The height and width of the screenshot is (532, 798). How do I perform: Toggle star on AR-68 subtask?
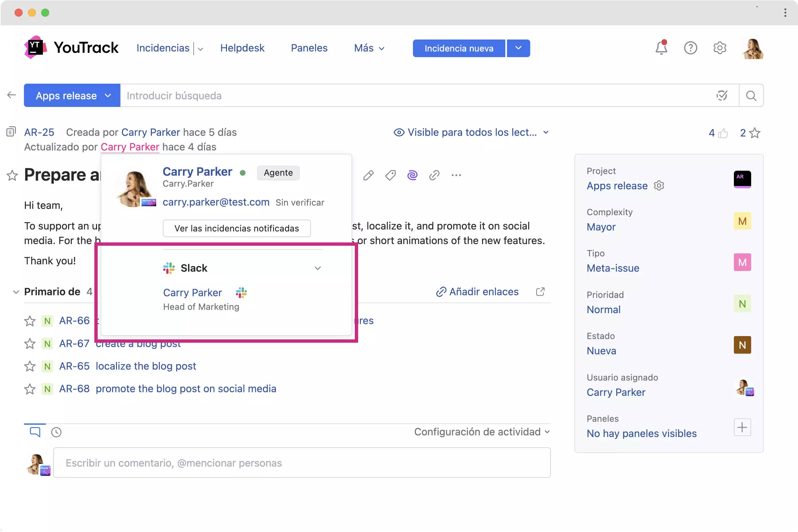point(30,389)
